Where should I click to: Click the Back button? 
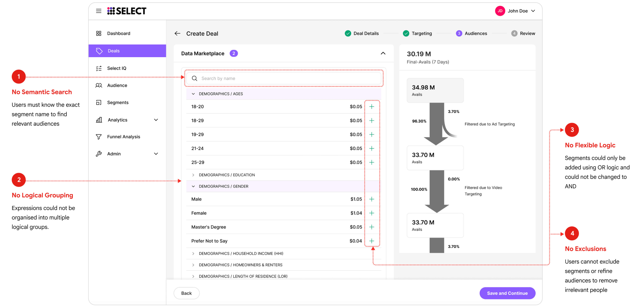(187, 293)
